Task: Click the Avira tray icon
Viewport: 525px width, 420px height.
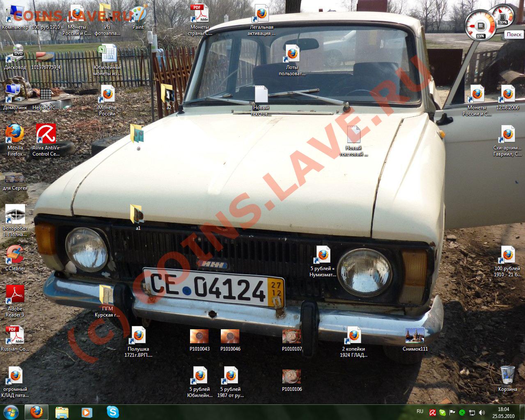Action: click(x=432, y=412)
